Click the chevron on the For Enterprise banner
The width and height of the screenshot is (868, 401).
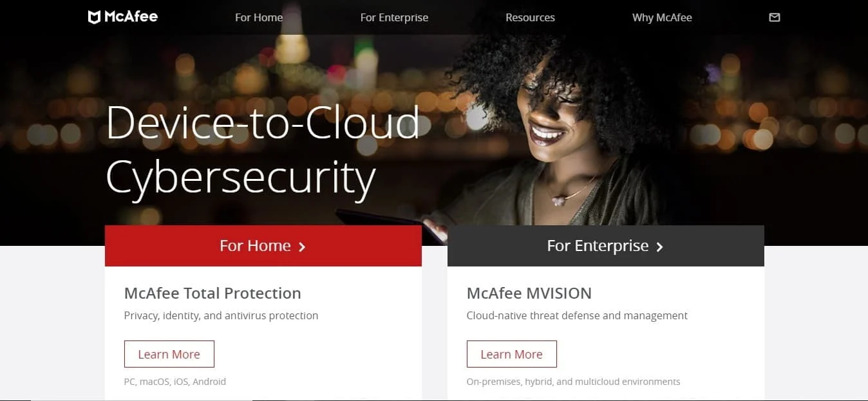659,247
